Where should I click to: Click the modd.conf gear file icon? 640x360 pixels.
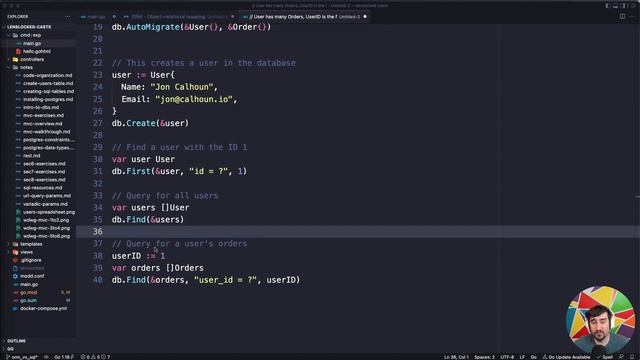[x=16, y=276]
